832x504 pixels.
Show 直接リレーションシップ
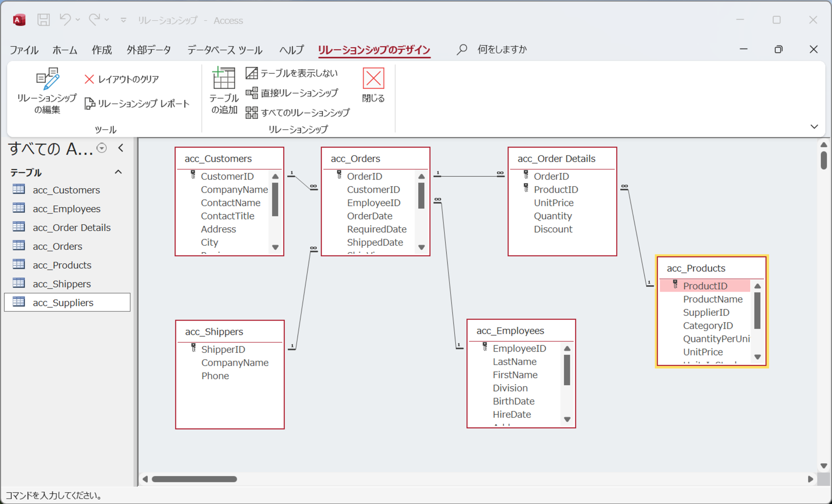tap(292, 93)
